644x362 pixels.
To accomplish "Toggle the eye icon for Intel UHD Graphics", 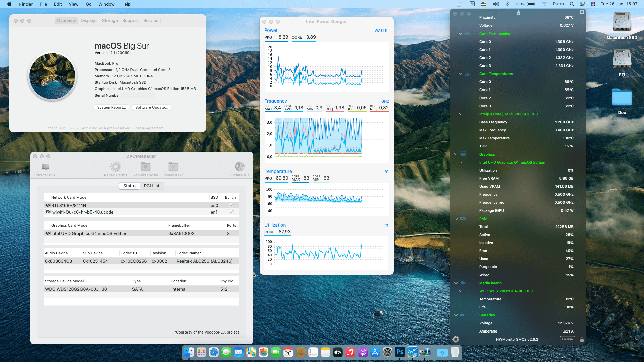I will 48,233.
